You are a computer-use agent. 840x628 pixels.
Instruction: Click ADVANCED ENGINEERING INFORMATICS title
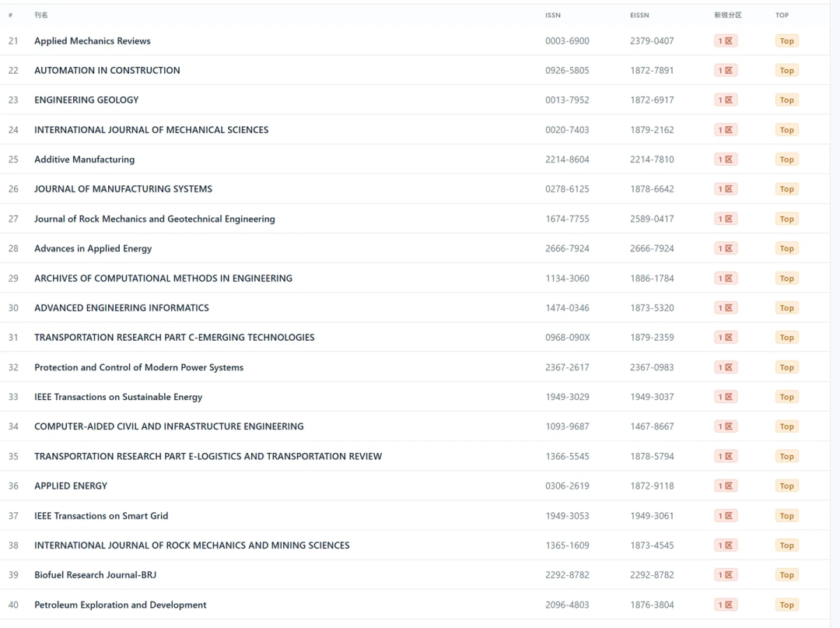tap(121, 307)
